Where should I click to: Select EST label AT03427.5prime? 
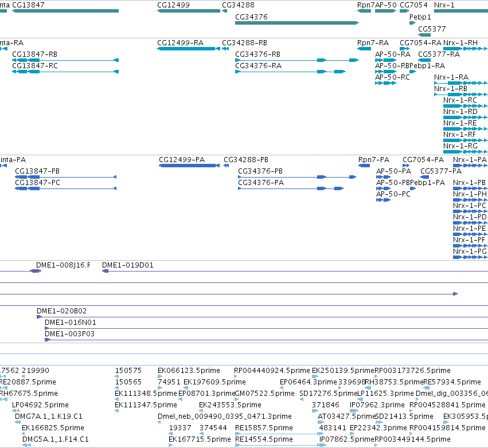[346, 416]
